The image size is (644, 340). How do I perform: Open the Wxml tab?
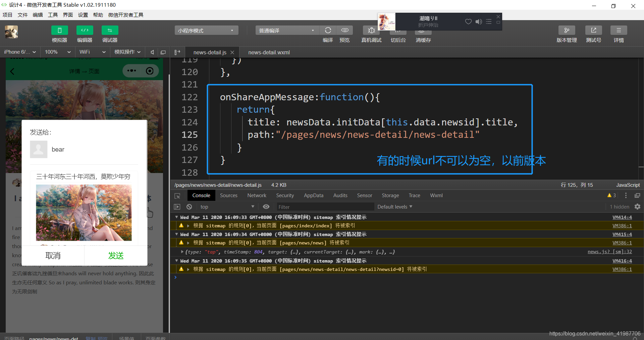click(436, 195)
